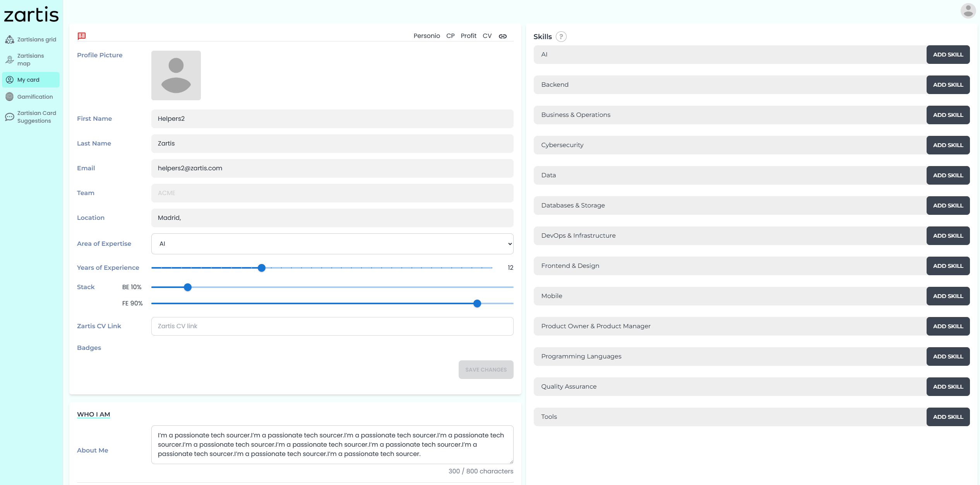Add a skill to Cybersecurity
The width and height of the screenshot is (980, 485).
pyautogui.click(x=948, y=145)
